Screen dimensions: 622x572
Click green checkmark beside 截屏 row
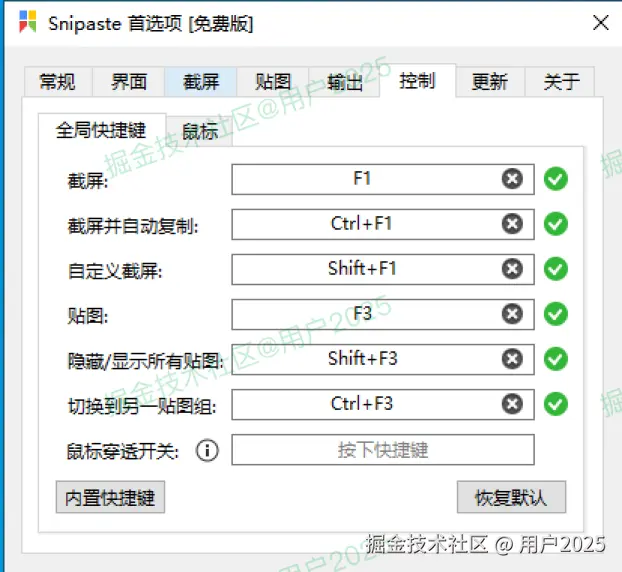pyautogui.click(x=555, y=179)
